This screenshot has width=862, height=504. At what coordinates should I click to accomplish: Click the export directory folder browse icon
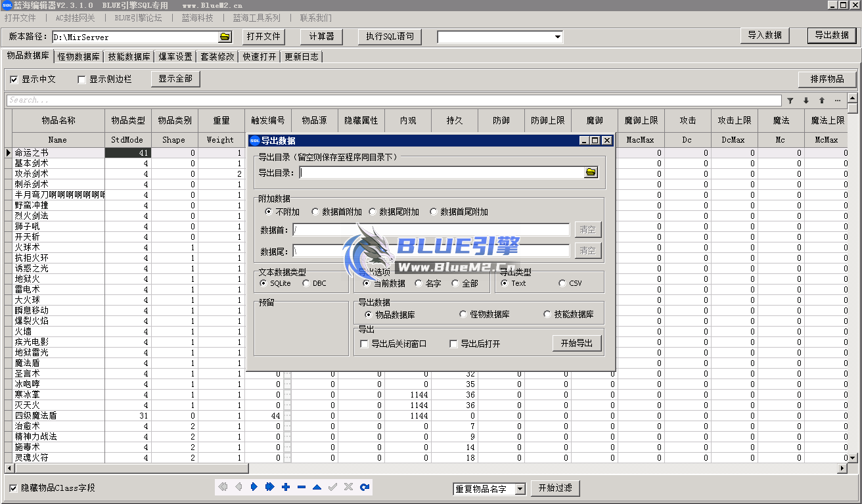pos(591,172)
